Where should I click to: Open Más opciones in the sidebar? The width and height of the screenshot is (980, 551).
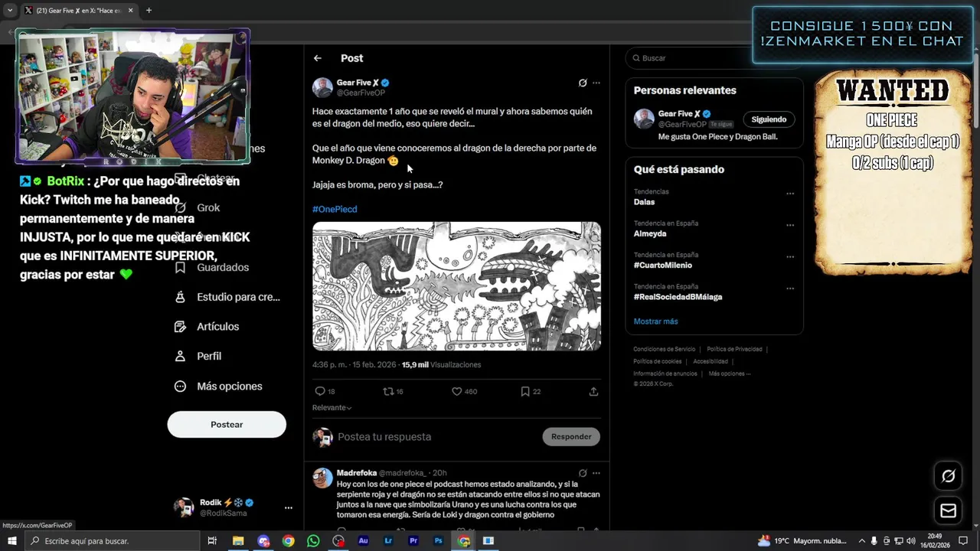[x=230, y=386]
